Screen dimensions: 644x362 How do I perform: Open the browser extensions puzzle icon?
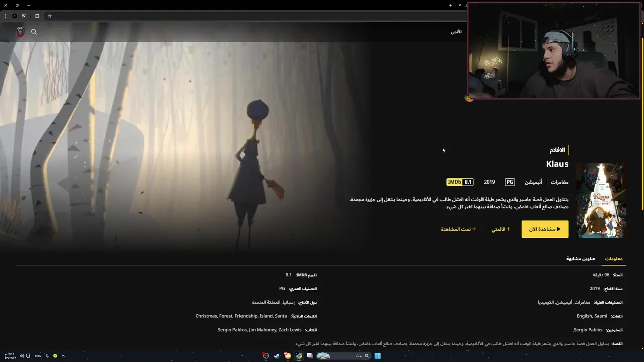(37, 16)
